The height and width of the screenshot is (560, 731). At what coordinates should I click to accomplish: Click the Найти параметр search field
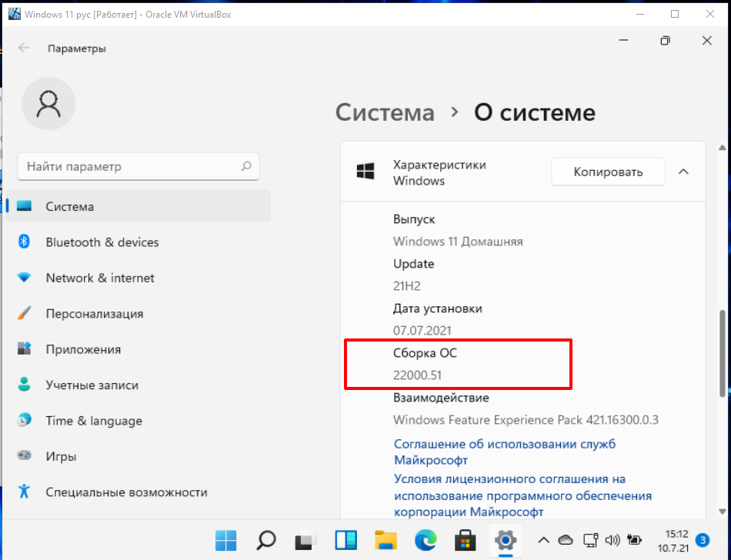coord(139,166)
